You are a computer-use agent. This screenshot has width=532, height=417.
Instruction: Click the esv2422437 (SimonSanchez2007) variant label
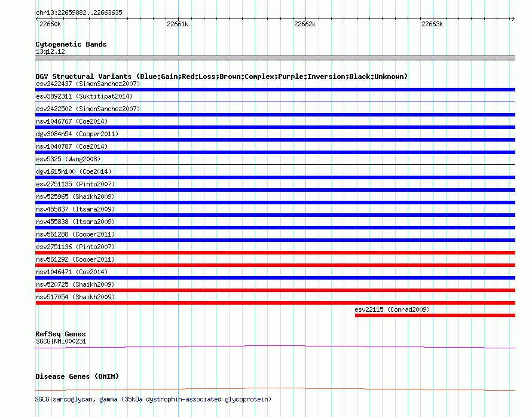(87, 84)
